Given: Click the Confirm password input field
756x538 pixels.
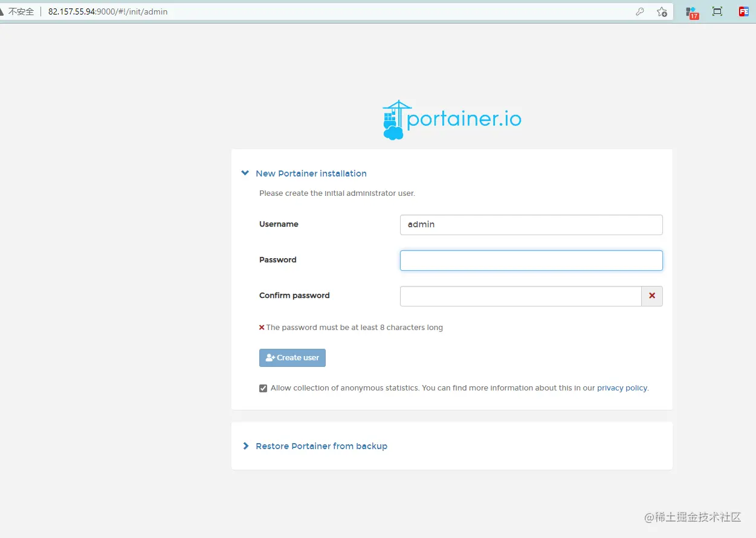Looking at the screenshot, I should click(520, 296).
